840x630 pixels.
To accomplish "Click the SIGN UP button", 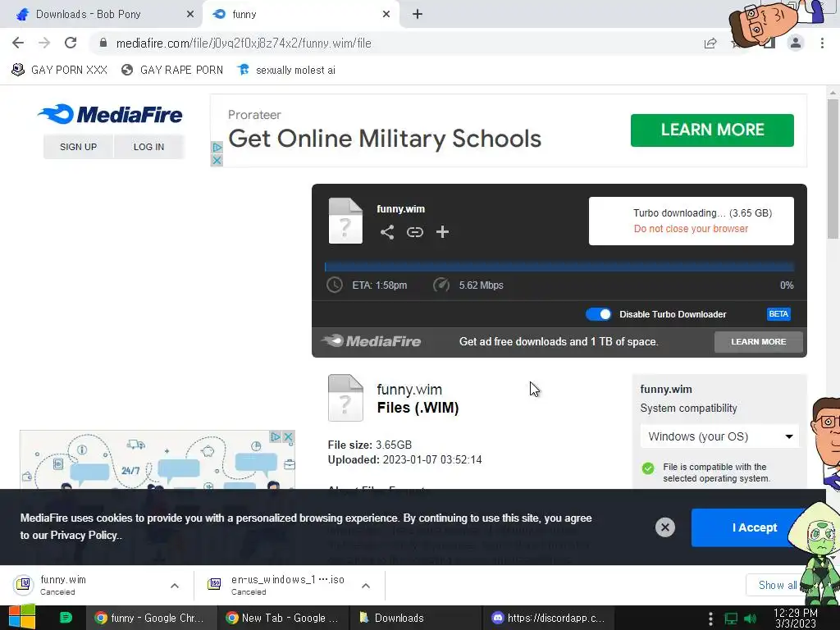I will point(78,147).
